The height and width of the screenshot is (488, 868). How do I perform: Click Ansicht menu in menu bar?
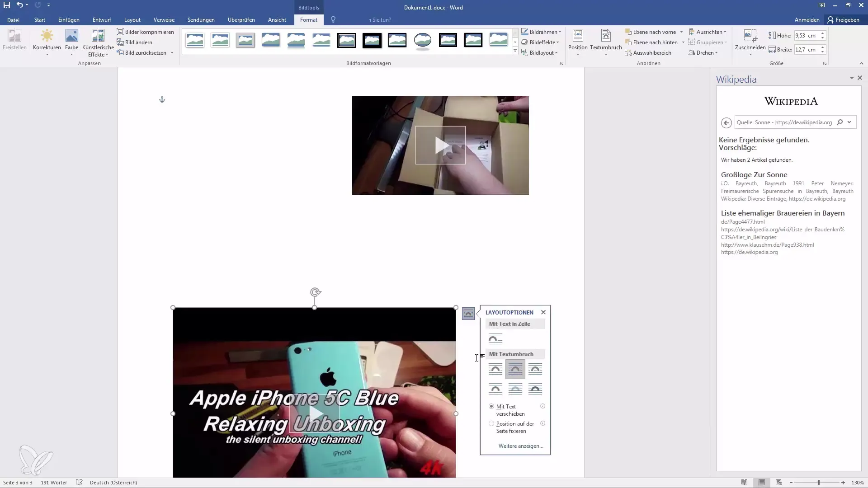click(277, 20)
